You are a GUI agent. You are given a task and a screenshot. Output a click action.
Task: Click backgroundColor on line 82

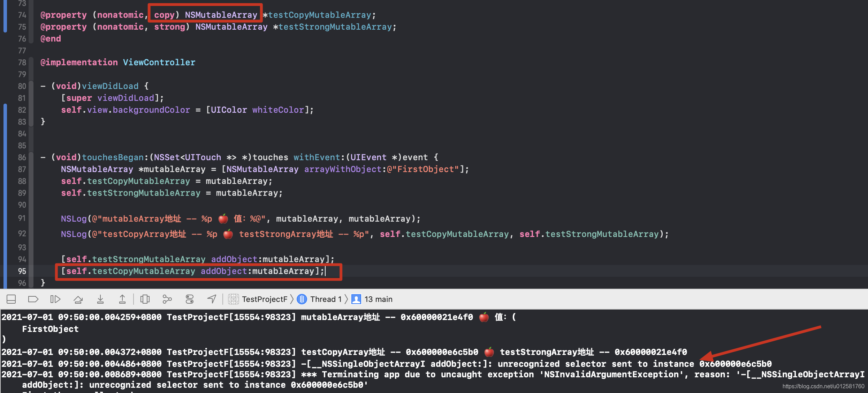(151, 110)
